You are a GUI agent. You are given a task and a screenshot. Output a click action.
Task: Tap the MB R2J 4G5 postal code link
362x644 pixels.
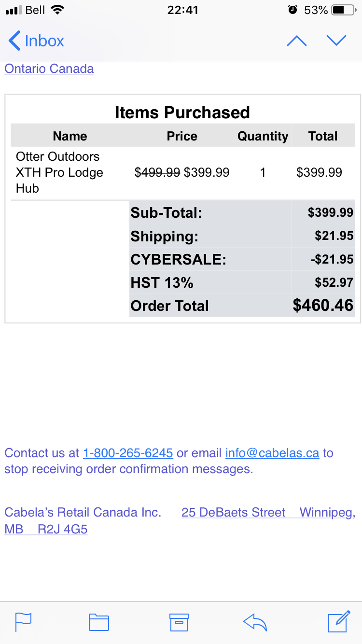click(46, 529)
